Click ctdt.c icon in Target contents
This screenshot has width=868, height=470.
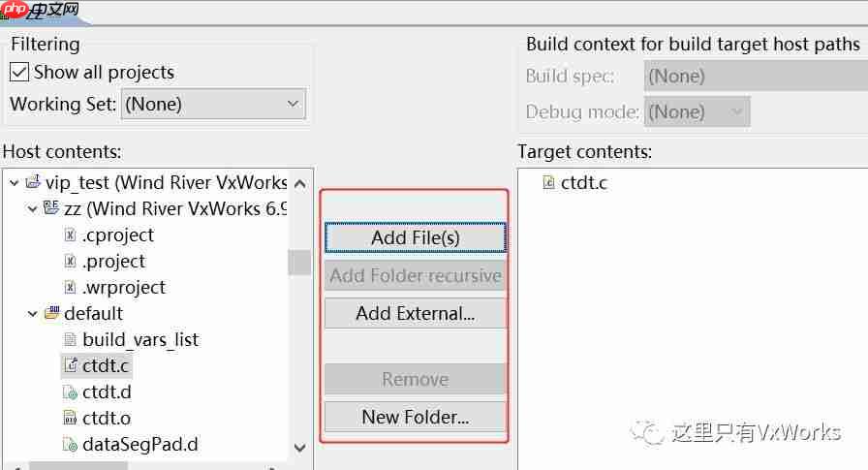pos(548,182)
